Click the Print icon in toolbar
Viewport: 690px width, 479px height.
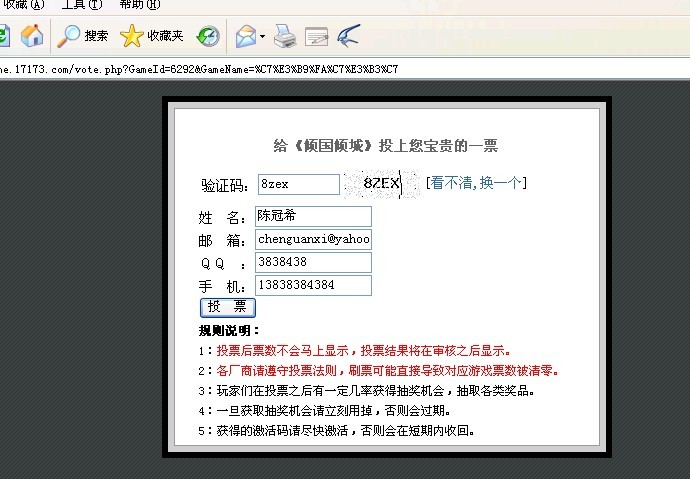click(x=285, y=37)
